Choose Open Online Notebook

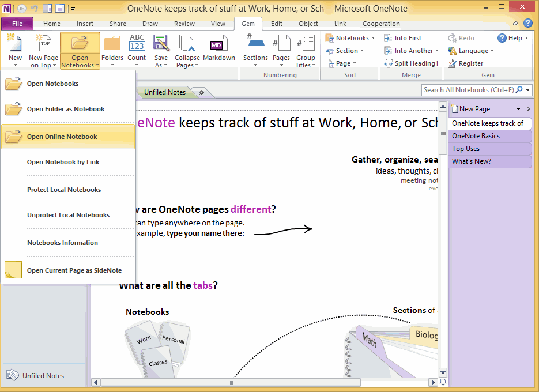click(68, 137)
